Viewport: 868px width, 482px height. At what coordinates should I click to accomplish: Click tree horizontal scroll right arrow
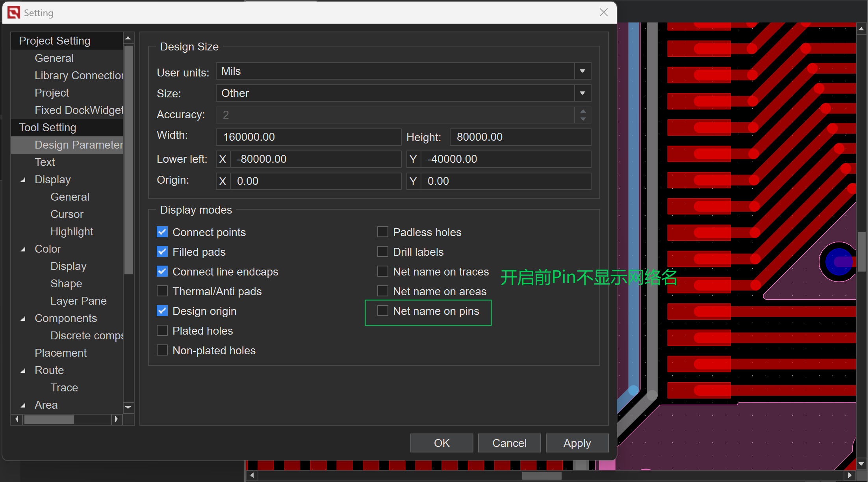click(x=116, y=419)
